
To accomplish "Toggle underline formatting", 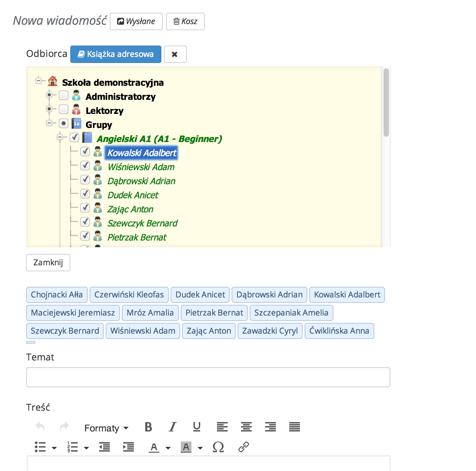I will [x=196, y=427].
